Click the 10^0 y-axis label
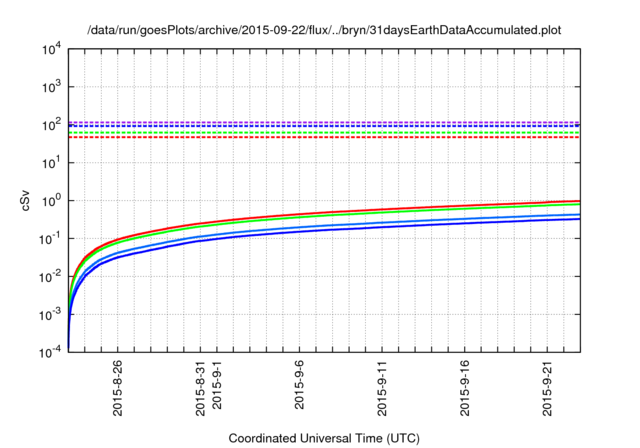This screenshot has width=640, height=448. [52, 201]
